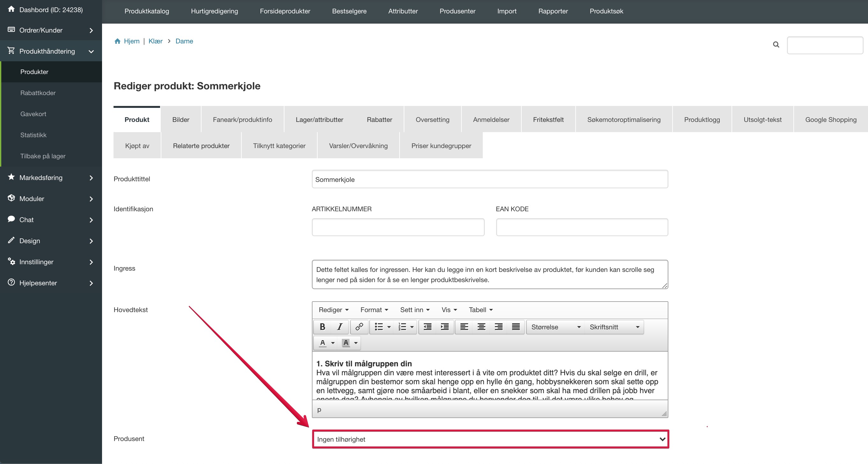Click the top-right search input field
The width and height of the screenshot is (868, 464).
point(825,45)
